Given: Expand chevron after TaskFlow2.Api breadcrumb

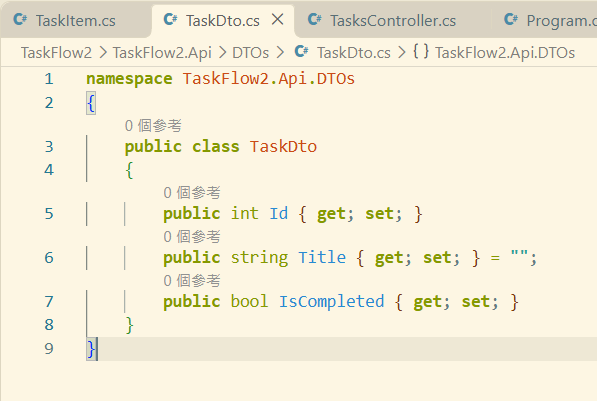Looking at the screenshot, I should pos(222,53).
